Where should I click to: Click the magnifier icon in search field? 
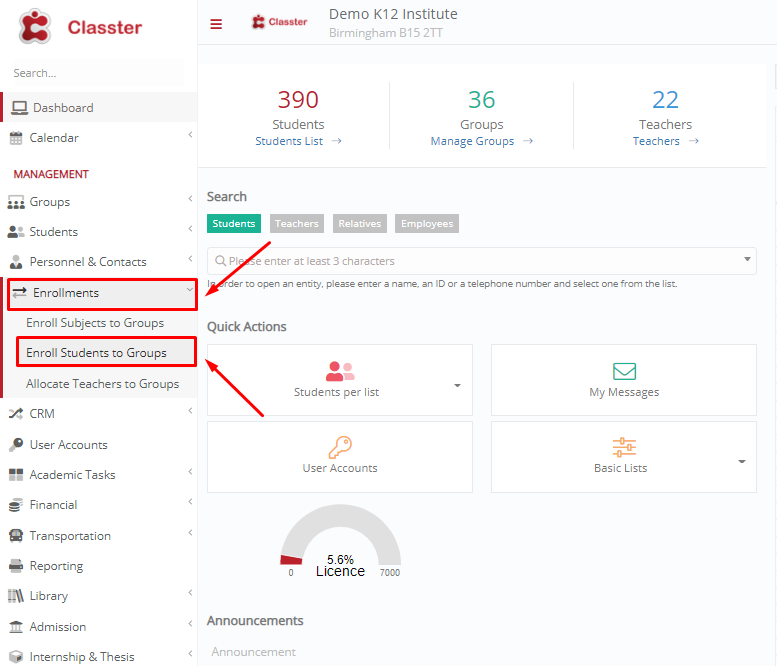coord(221,261)
